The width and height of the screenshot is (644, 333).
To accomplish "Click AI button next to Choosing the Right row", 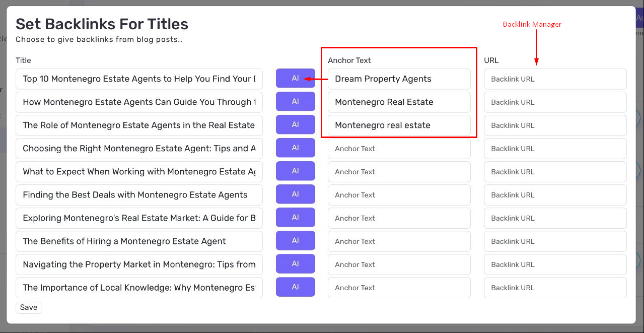I will point(295,148).
